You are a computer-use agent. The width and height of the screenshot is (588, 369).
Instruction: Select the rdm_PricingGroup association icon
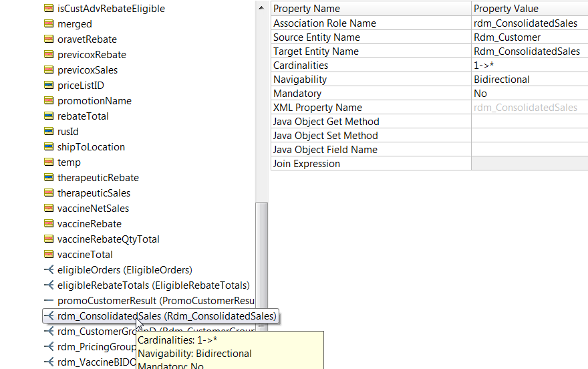[x=49, y=346]
